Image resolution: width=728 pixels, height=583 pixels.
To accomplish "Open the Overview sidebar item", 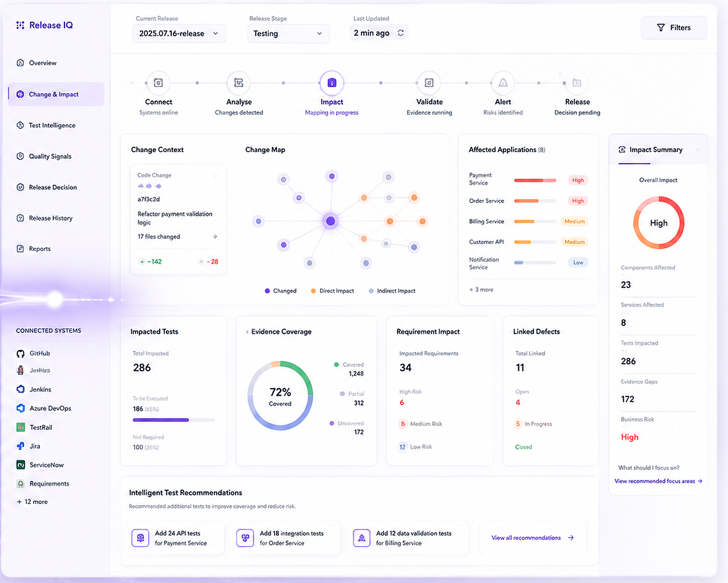I will pyautogui.click(x=43, y=63).
